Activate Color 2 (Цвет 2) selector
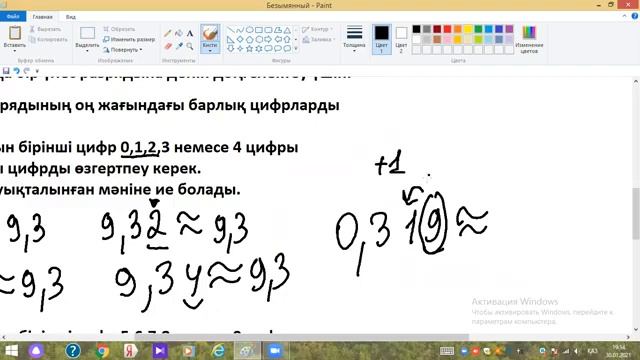Image resolution: width=640 pixels, height=360 pixels. coord(401,39)
